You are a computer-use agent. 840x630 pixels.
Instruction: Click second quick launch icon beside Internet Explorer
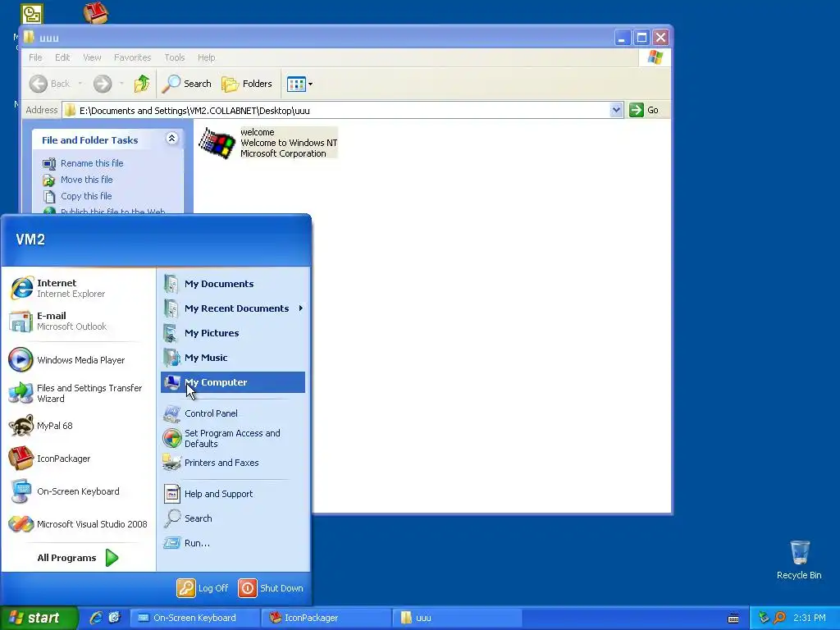point(115,618)
